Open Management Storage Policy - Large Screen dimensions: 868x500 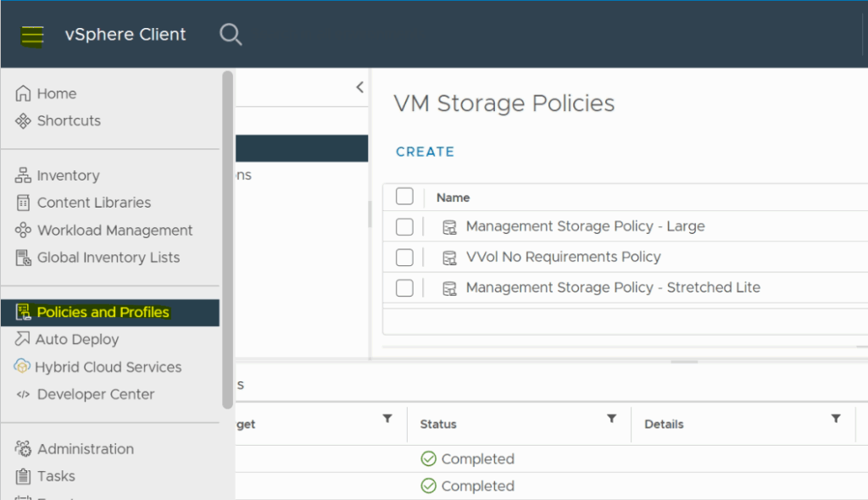pos(585,226)
